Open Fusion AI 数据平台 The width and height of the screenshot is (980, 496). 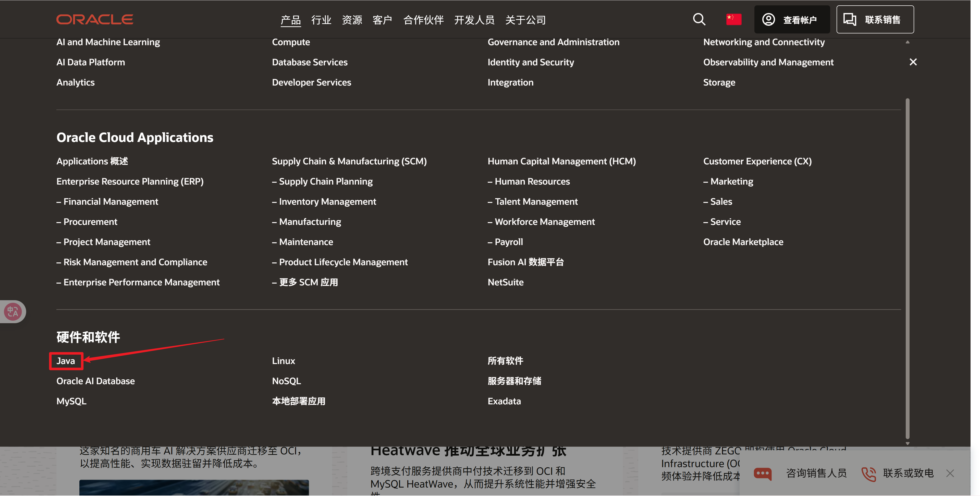click(x=526, y=262)
